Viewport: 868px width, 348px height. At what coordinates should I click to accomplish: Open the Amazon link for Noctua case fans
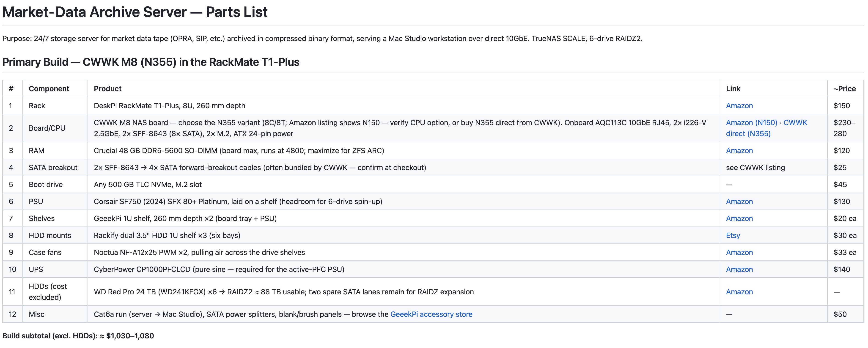point(739,252)
